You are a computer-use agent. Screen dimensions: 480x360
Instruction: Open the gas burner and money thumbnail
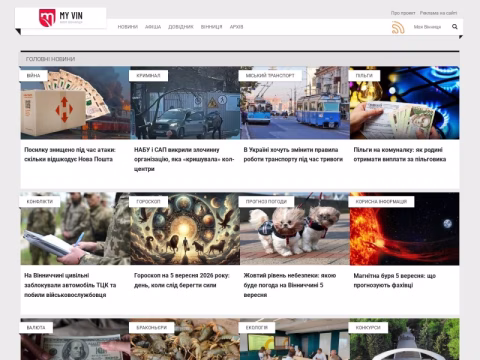pos(404,103)
